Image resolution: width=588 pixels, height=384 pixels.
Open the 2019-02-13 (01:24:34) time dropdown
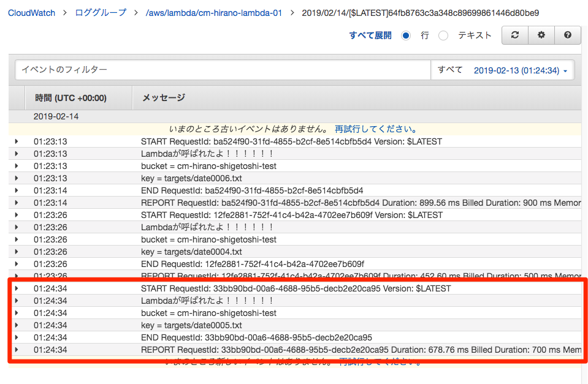pos(521,70)
